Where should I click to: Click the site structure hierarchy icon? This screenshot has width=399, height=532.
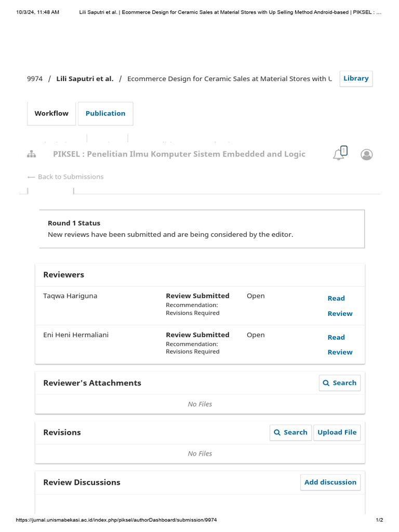click(x=31, y=154)
